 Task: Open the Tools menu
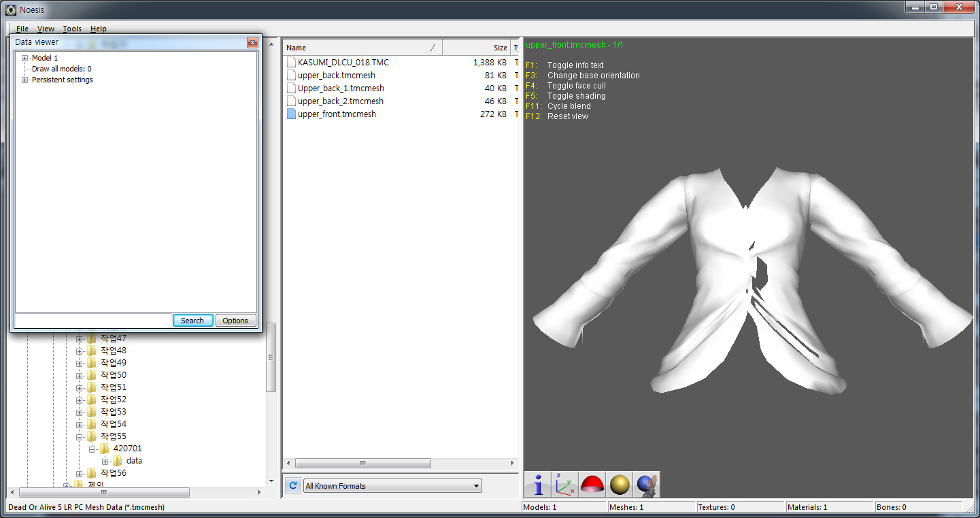72,29
